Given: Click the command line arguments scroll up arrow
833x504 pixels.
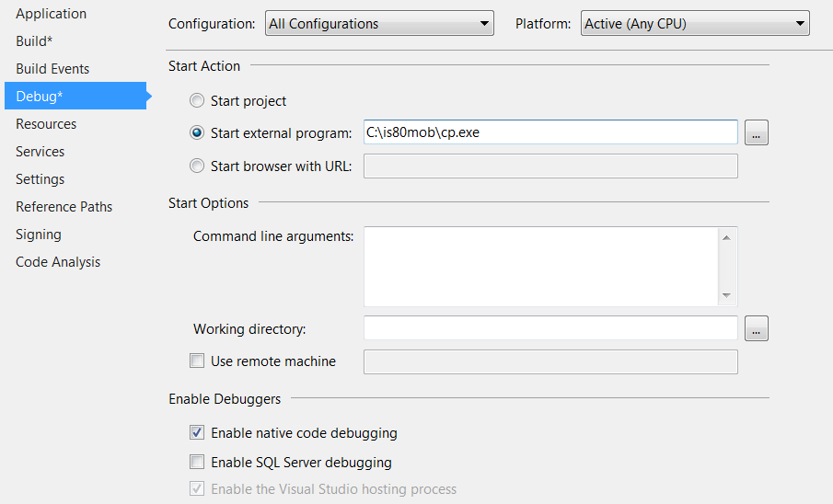Looking at the screenshot, I should (x=726, y=237).
